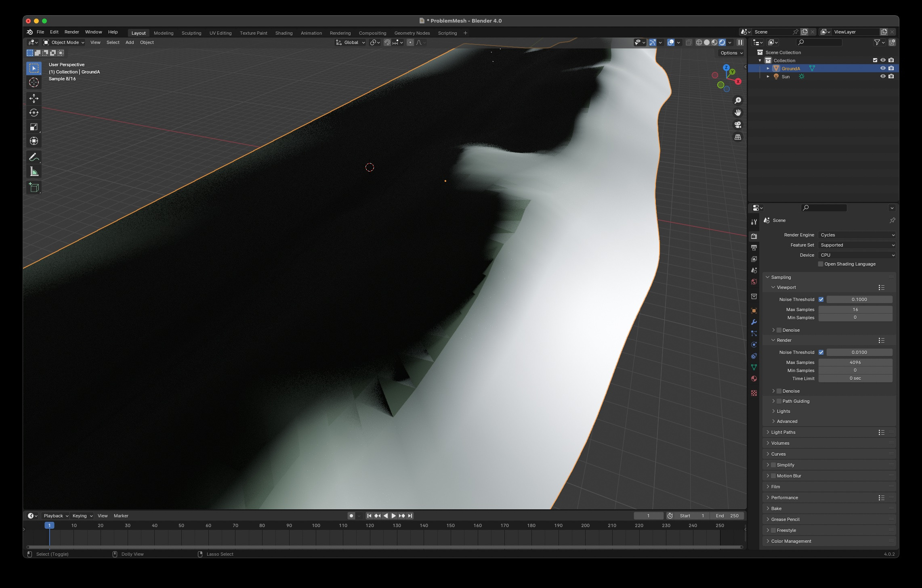Open the Object properties tab
This screenshot has height=588, width=922.
tap(754, 311)
